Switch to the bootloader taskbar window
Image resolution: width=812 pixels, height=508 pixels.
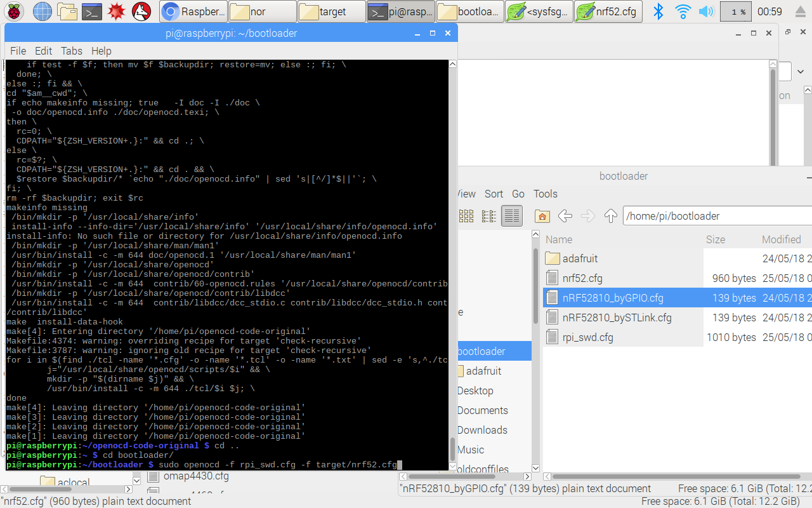pos(470,11)
